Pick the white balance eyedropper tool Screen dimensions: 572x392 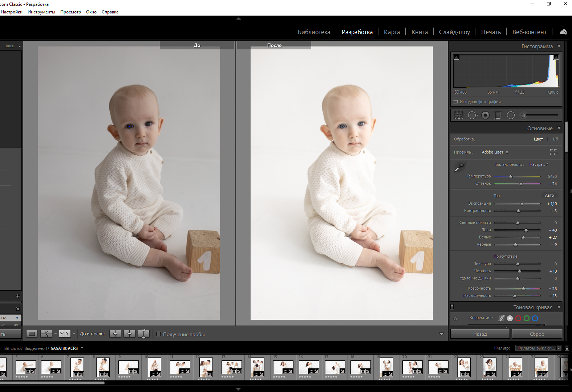click(460, 167)
